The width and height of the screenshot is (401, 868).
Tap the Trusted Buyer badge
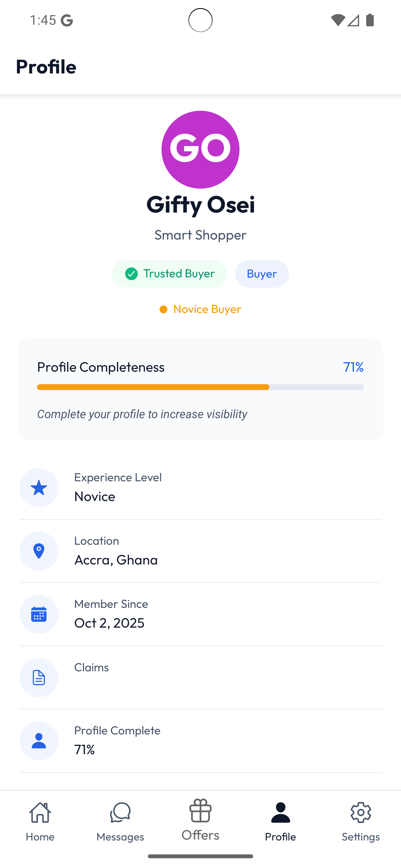coord(169,273)
